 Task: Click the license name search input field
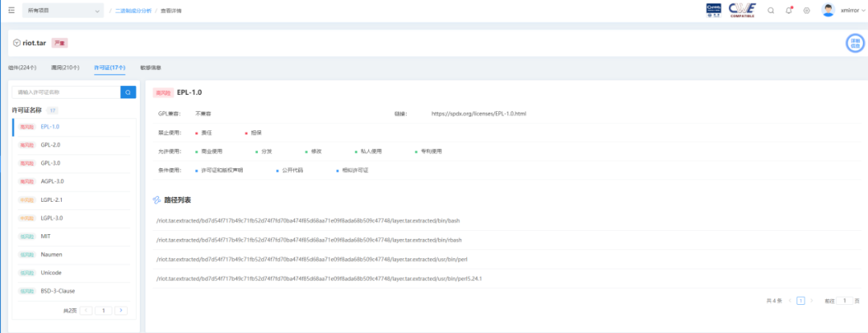click(66, 92)
